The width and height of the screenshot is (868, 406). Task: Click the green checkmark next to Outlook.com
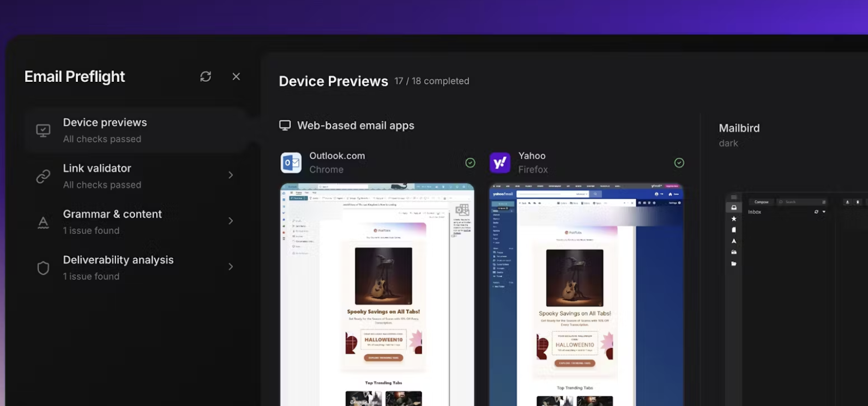470,163
